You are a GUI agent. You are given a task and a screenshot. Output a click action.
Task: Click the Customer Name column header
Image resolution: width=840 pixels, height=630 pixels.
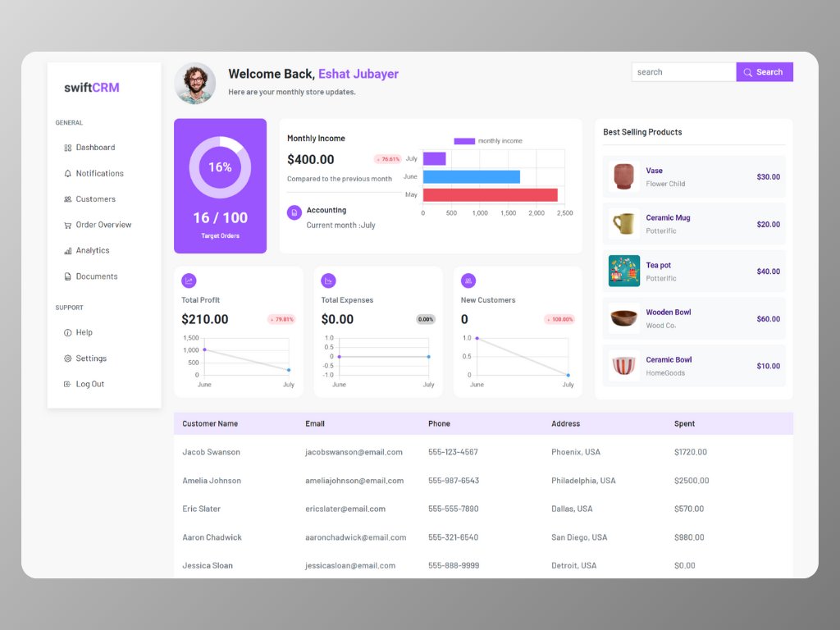click(x=210, y=424)
